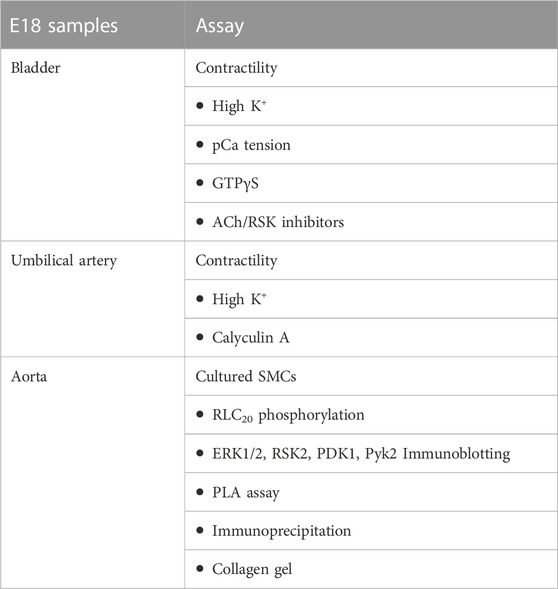Select the Cultured SMCs cell
558x589 pixels.
(x=371, y=376)
